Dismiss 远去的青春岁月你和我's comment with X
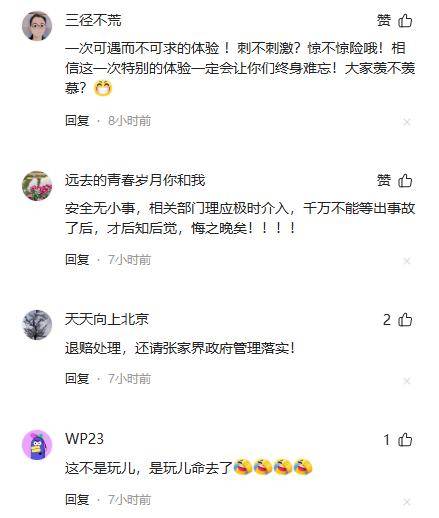This screenshot has height=518, width=439. click(x=406, y=261)
